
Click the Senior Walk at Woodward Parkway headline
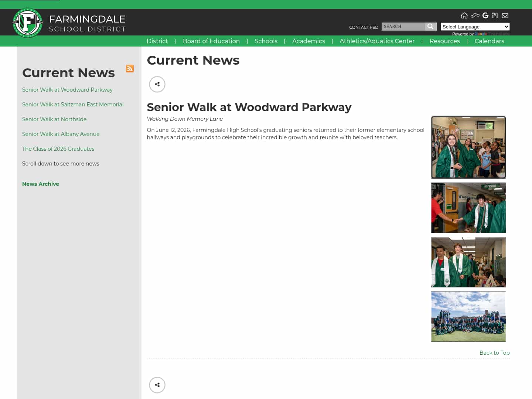point(249,107)
